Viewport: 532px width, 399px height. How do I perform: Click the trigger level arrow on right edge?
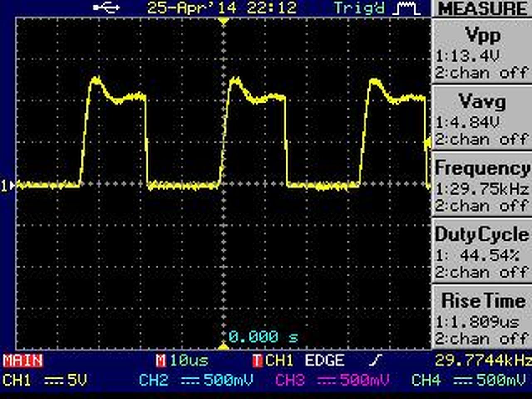coord(427,143)
